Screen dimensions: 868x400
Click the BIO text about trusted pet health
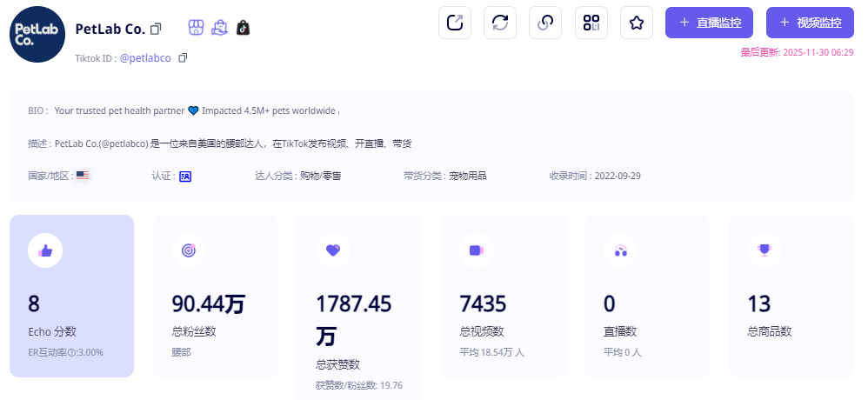[x=196, y=110]
